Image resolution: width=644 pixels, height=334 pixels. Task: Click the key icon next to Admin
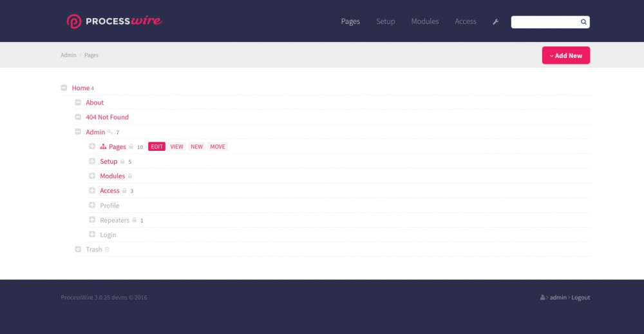(x=109, y=132)
